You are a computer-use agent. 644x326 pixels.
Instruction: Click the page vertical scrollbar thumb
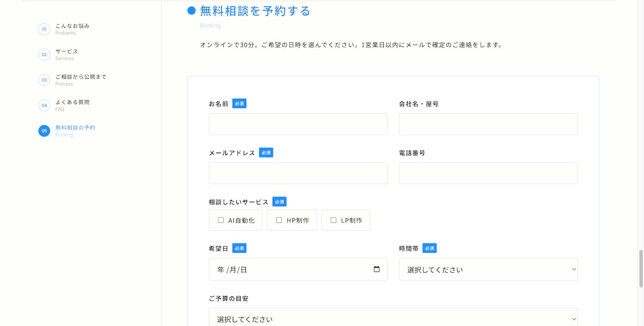(641, 269)
